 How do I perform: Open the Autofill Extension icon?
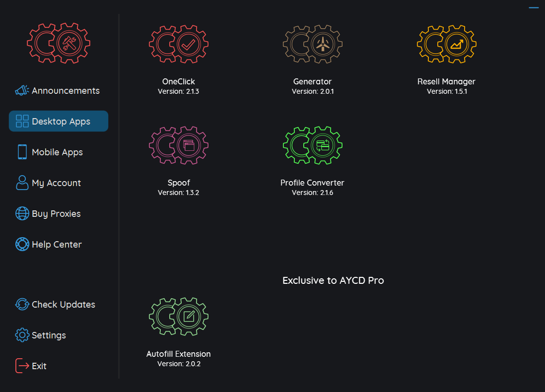coord(179,317)
